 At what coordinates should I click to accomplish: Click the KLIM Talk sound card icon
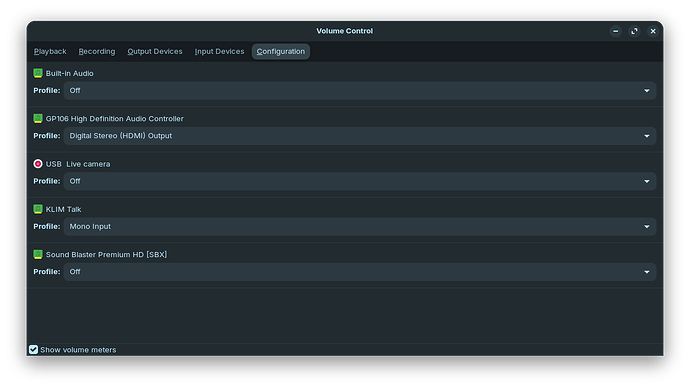(38, 209)
